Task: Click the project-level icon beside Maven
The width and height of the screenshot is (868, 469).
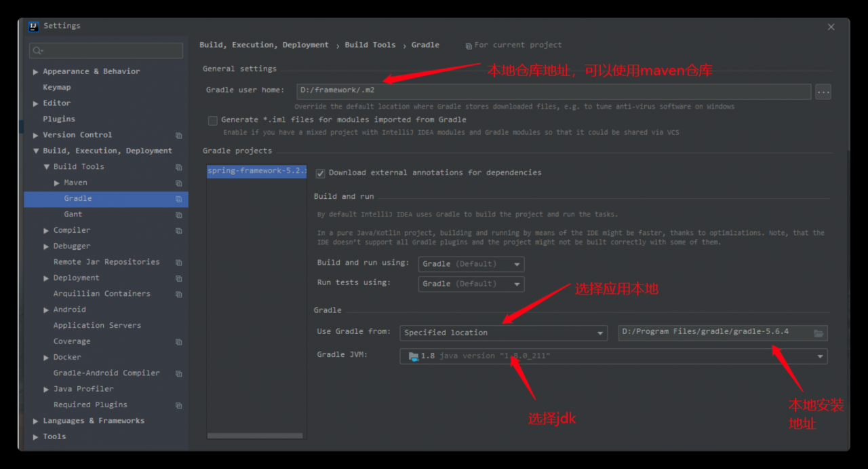Action: pos(179,183)
